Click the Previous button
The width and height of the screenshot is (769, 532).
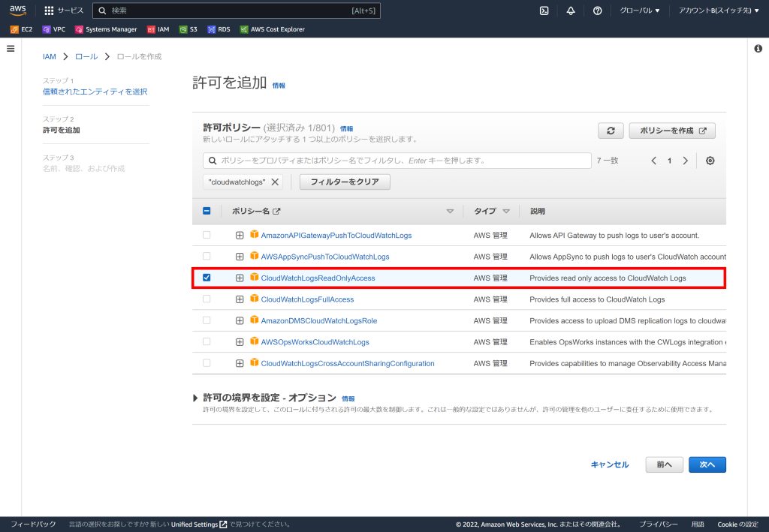click(664, 465)
